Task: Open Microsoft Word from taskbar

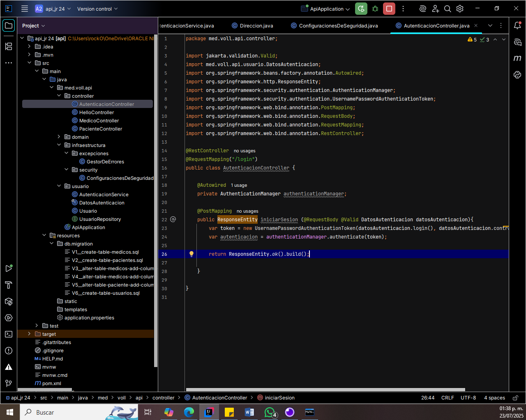Action: tap(249, 412)
